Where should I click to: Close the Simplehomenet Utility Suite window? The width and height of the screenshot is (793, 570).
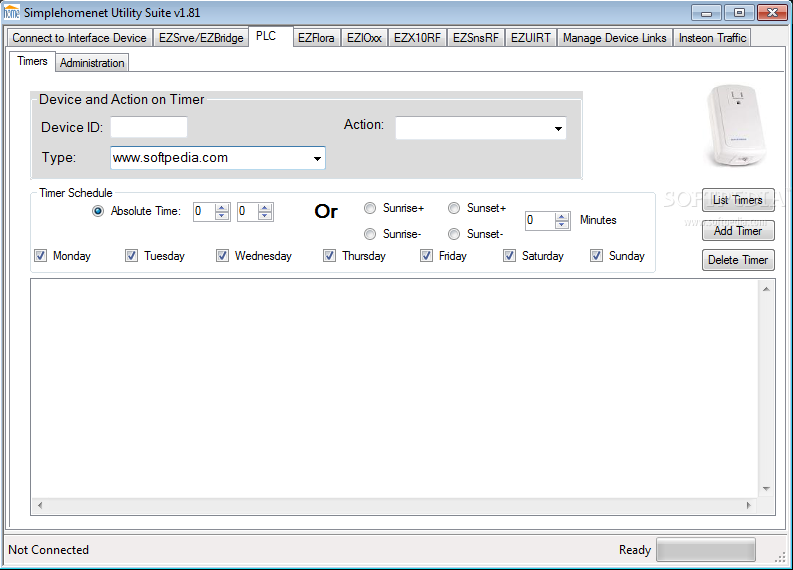coord(772,13)
